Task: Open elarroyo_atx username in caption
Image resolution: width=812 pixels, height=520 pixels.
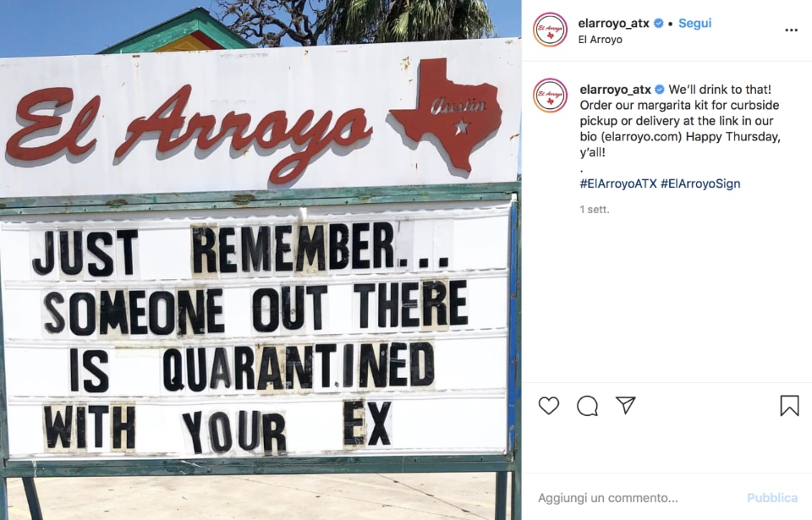Action: tap(615, 90)
